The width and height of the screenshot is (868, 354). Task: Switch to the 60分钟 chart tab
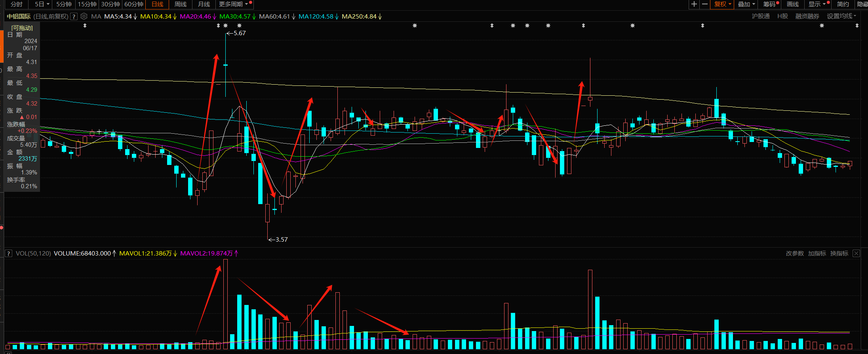pyautogui.click(x=134, y=4)
